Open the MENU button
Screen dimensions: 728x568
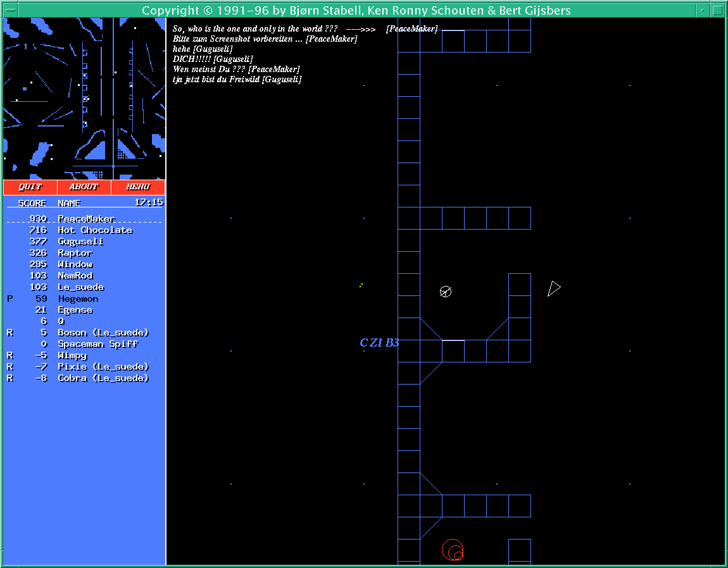point(138,187)
